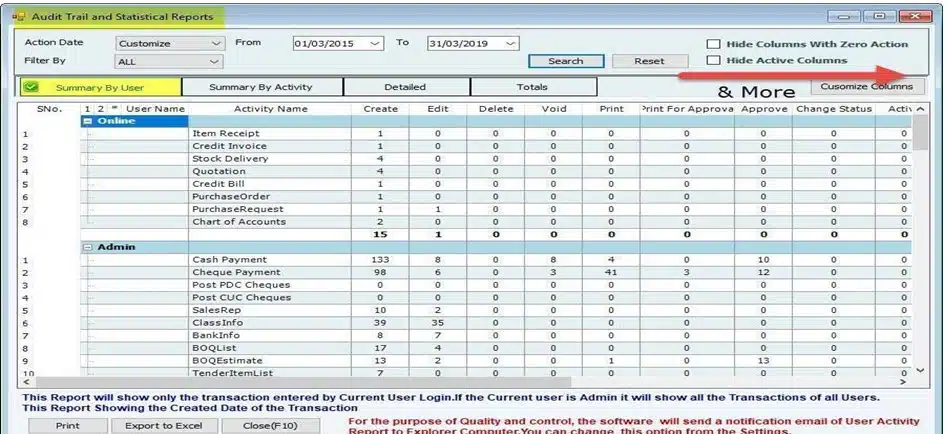Click the Export to Excel button
The height and width of the screenshot is (434, 948).
pos(163,426)
